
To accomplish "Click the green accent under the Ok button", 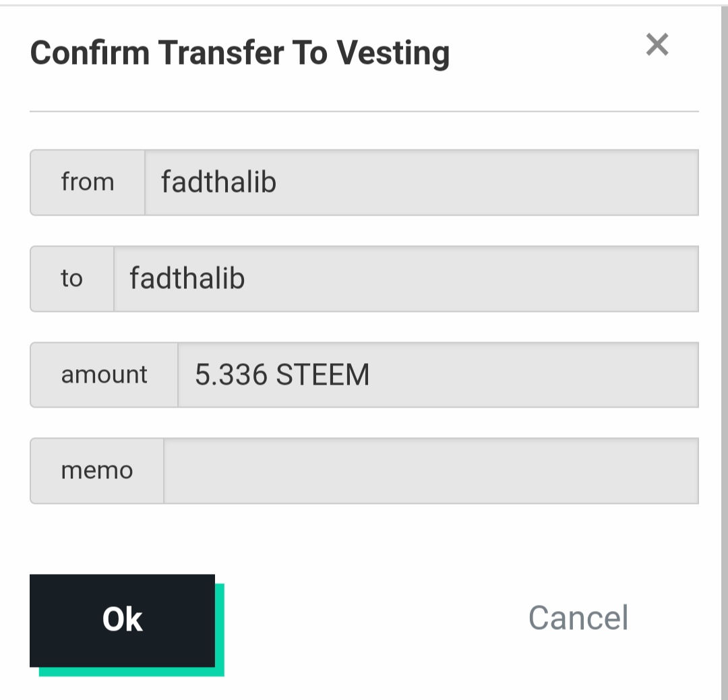I will 131,672.
